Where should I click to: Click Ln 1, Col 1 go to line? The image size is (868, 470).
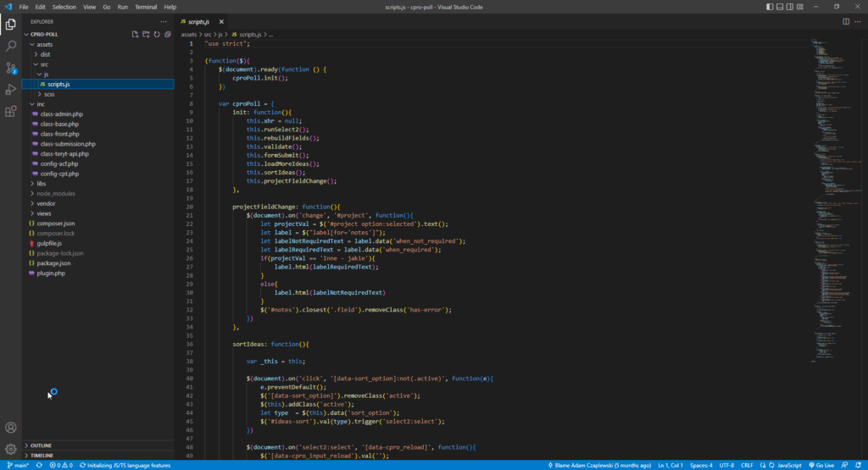(x=670, y=465)
